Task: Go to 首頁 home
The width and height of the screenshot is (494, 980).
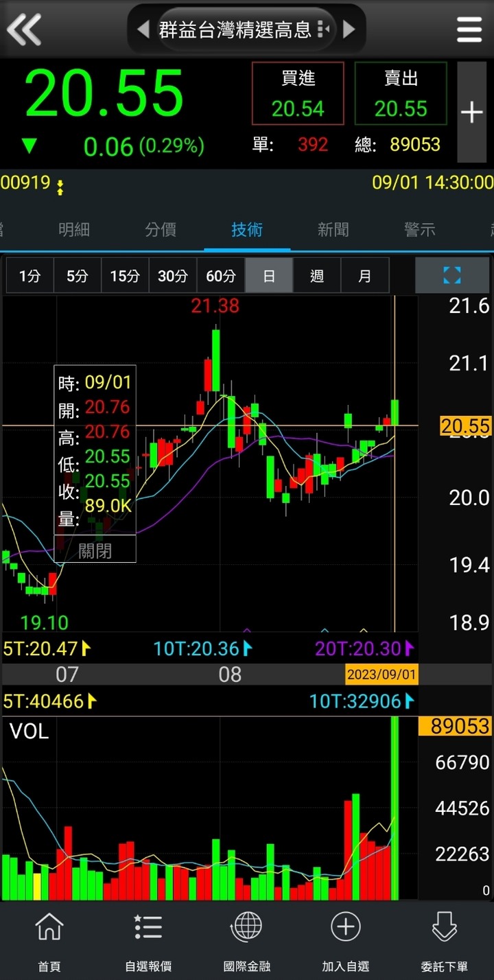Action: pyautogui.click(x=49, y=941)
